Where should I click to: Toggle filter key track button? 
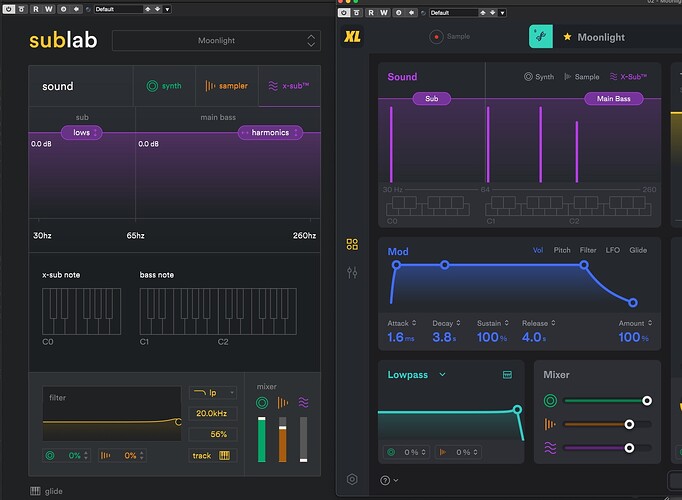(x=213, y=456)
